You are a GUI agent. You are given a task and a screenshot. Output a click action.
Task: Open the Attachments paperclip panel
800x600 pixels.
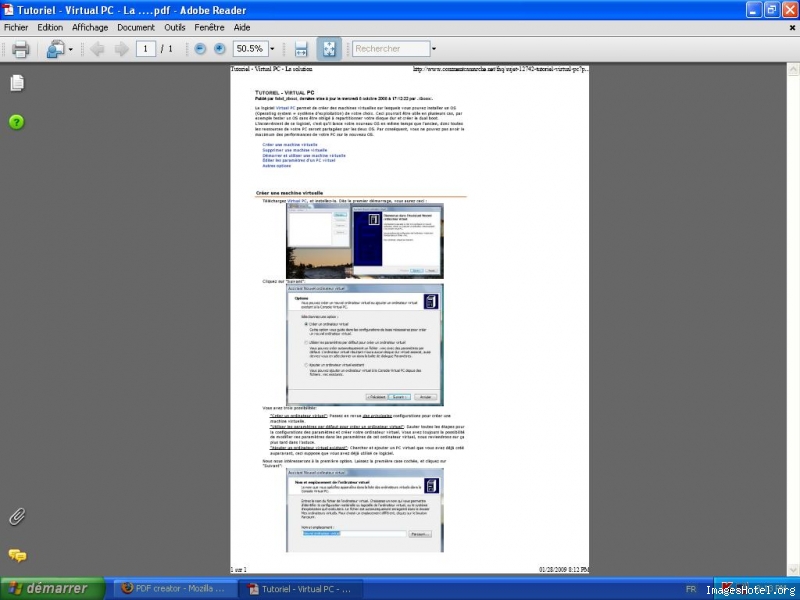17,516
